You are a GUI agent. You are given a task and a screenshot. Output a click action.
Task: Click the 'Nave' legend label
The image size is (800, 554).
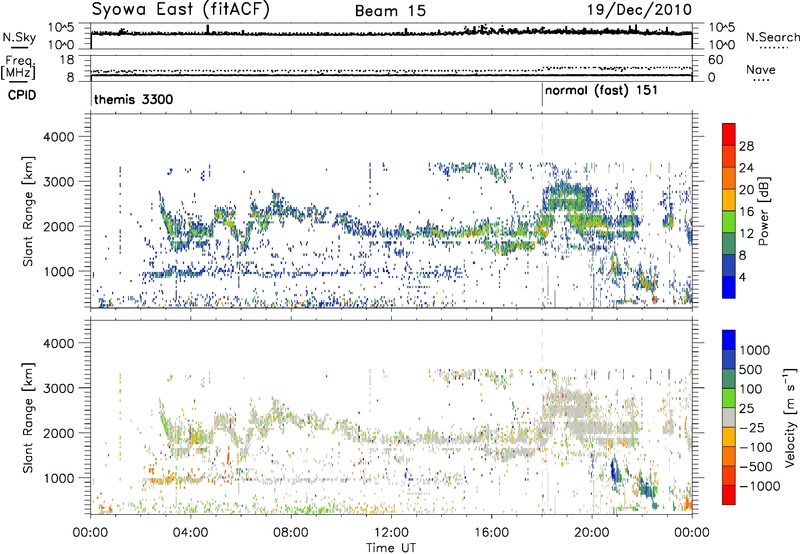pos(761,69)
